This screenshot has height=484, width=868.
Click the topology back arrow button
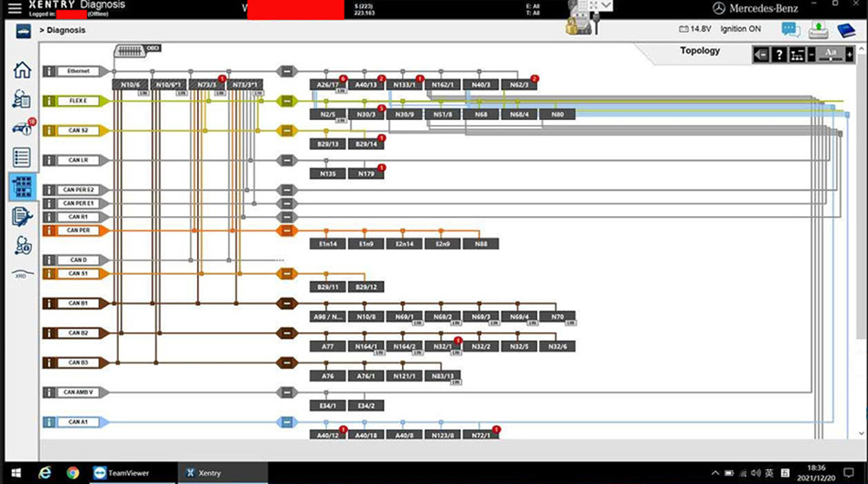click(x=761, y=54)
